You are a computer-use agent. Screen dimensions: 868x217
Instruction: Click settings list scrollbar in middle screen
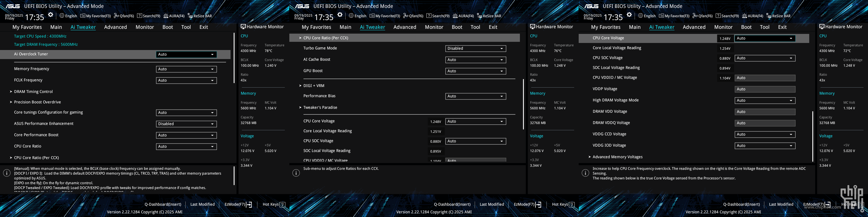[x=523, y=104]
